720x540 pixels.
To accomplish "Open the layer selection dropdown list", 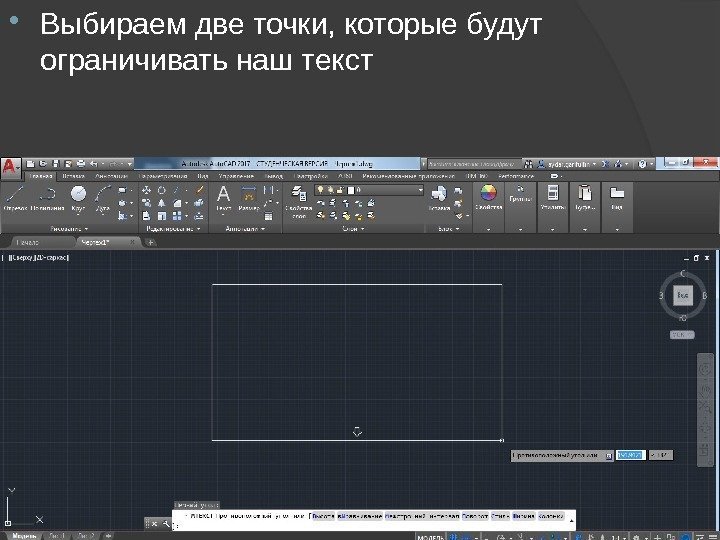I will click(420, 190).
